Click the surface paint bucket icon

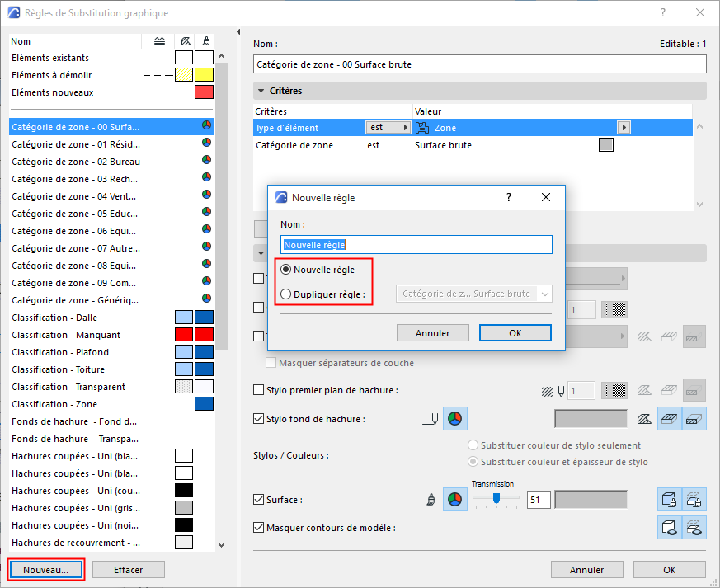click(x=431, y=500)
